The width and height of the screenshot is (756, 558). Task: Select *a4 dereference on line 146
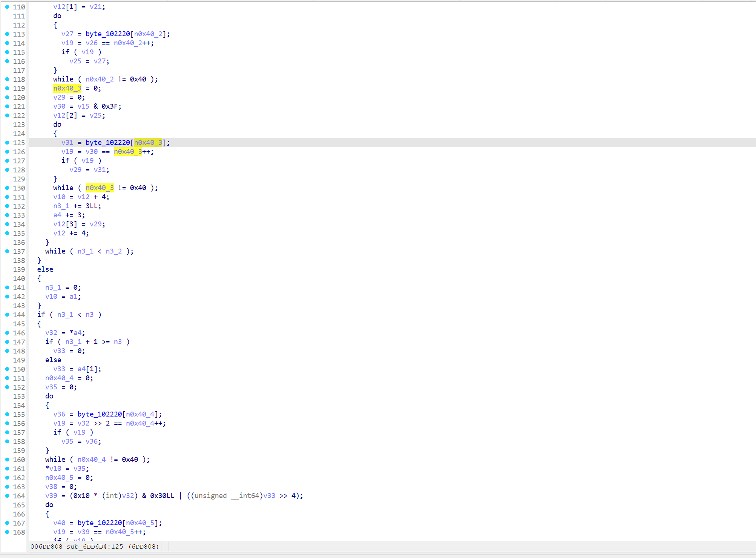[x=75, y=333]
